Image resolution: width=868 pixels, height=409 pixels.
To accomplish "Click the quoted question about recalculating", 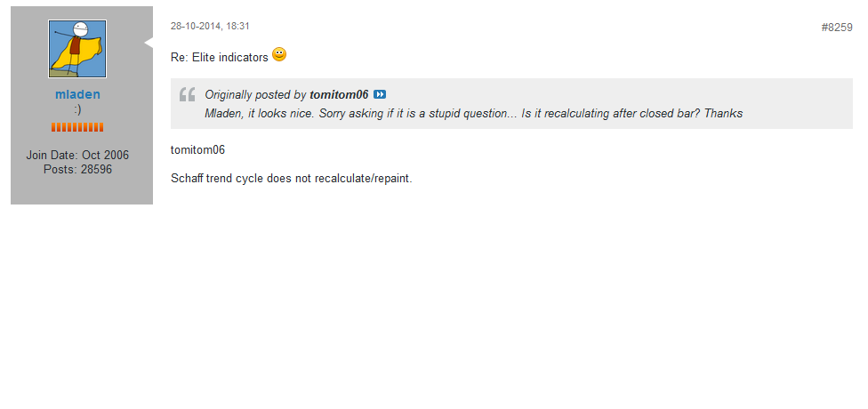I will point(473,113).
